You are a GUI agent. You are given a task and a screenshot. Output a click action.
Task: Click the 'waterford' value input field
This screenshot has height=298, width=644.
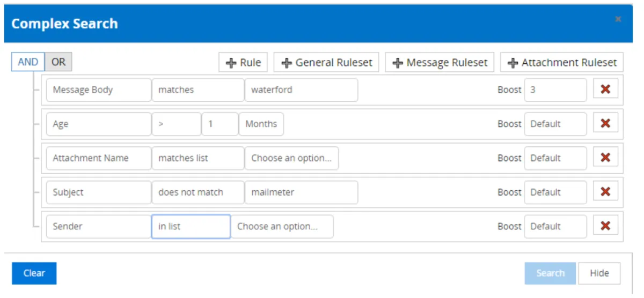pyautogui.click(x=301, y=90)
